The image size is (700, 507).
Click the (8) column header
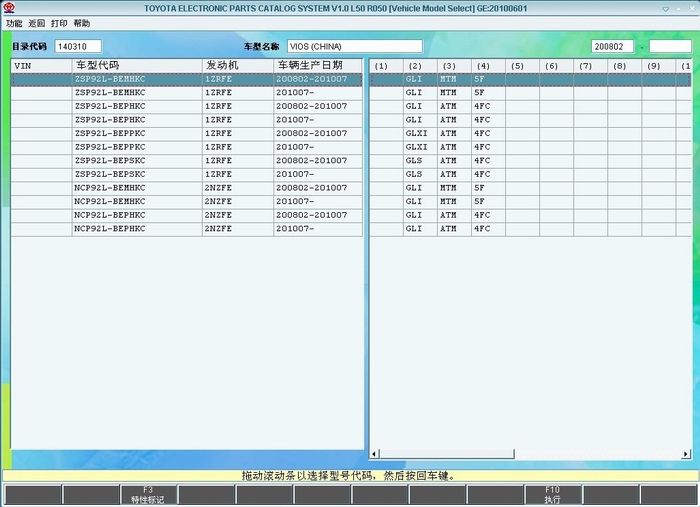pos(625,66)
